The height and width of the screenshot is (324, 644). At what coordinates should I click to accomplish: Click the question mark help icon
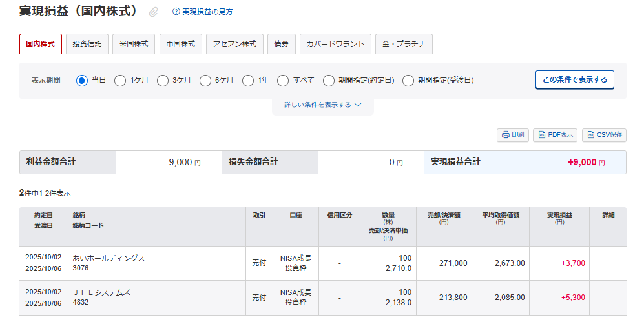(176, 12)
